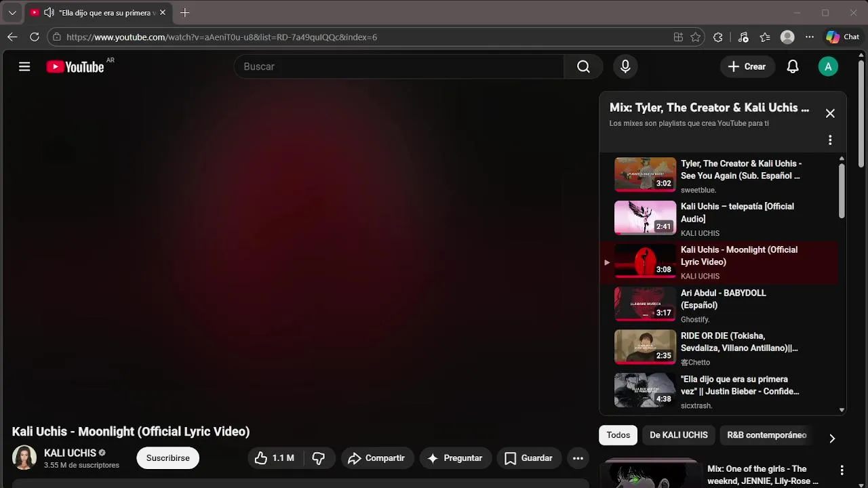Viewport: 868px width, 488px height.
Task: Click the Mix: Tyler, The Creator heading
Action: coord(709,107)
